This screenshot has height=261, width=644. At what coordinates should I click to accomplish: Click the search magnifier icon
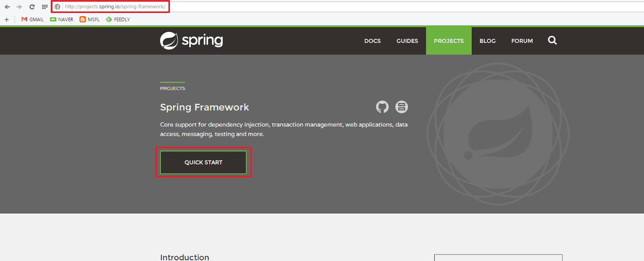pyautogui.click(x=552, y=40)
